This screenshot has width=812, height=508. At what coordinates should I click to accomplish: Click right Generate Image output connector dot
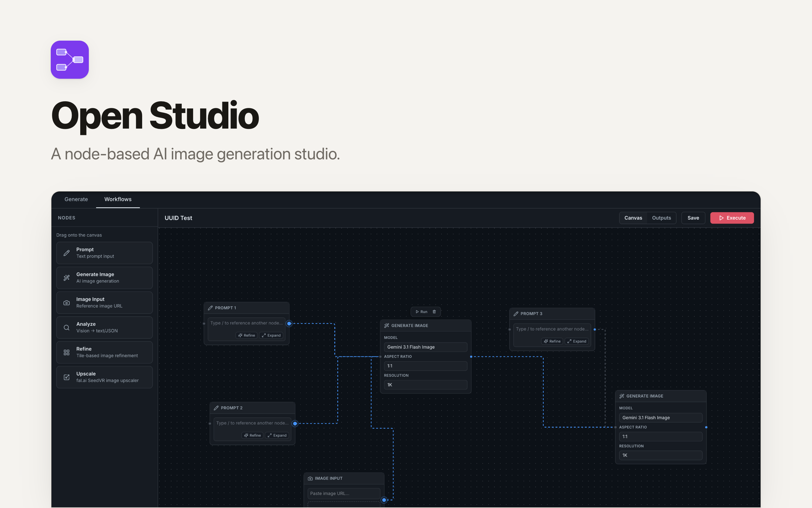pyautogui.click(x=706, y=427)
